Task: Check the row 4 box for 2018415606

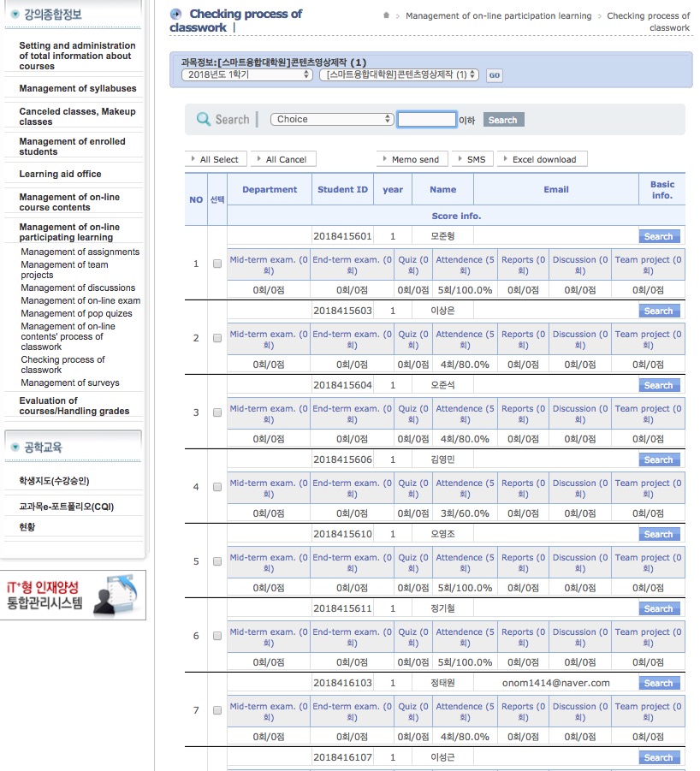Action: pos(217,487)
